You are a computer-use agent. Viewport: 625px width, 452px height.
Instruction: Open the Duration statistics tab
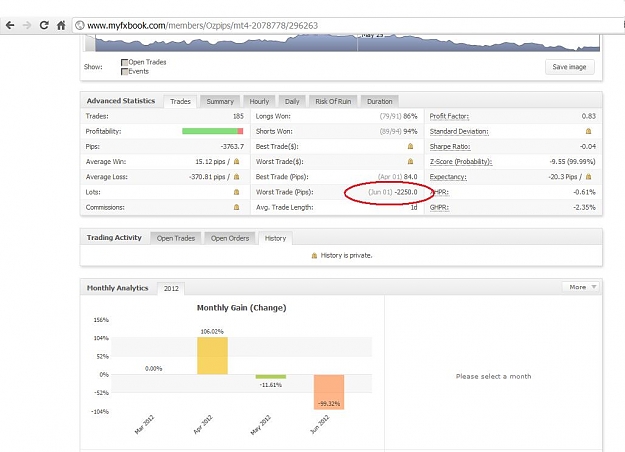click(x=379, y=101)
